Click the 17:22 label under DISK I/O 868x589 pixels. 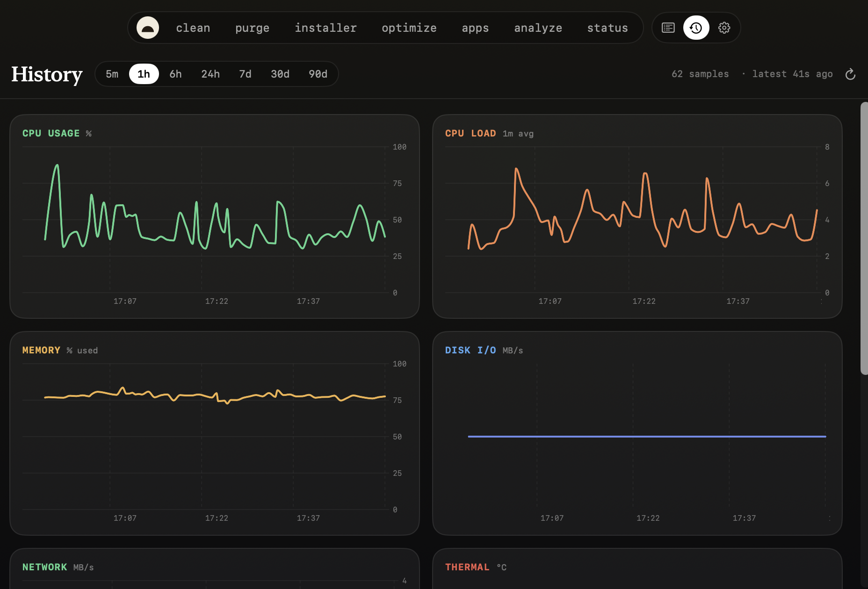pyautogui.click(x=648, y=518)
